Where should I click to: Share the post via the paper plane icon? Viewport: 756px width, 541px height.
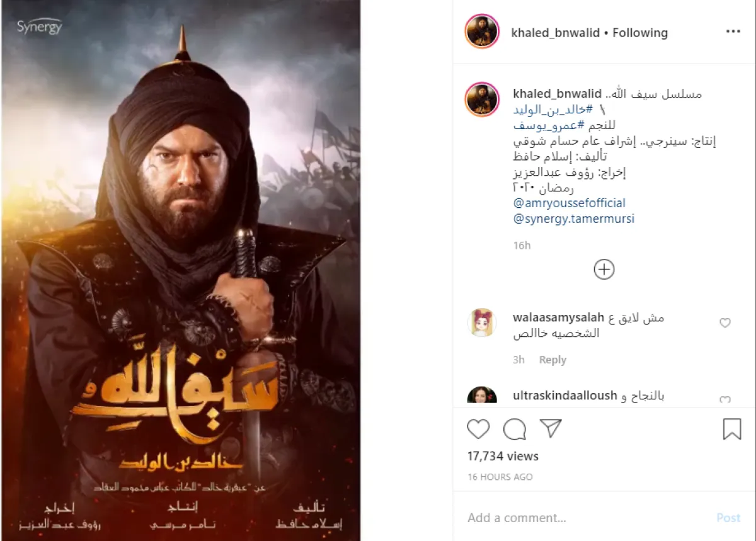pos(551,429)
